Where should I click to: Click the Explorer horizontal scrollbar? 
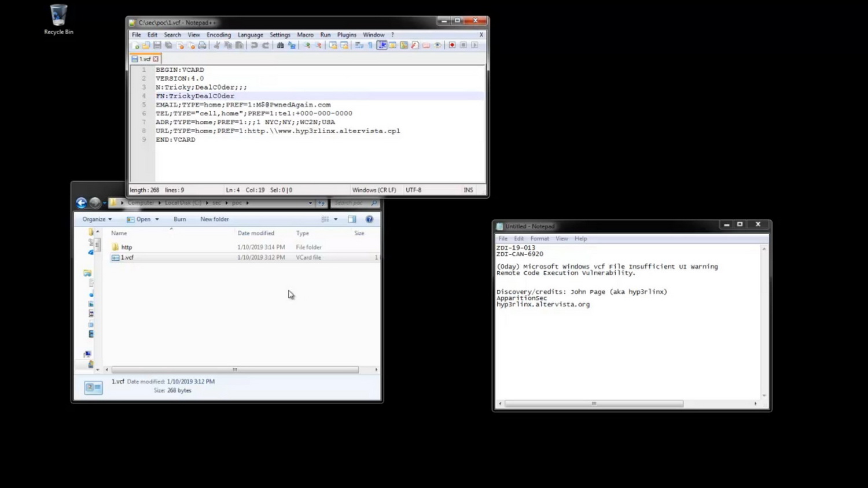click(x=234, y=369)
